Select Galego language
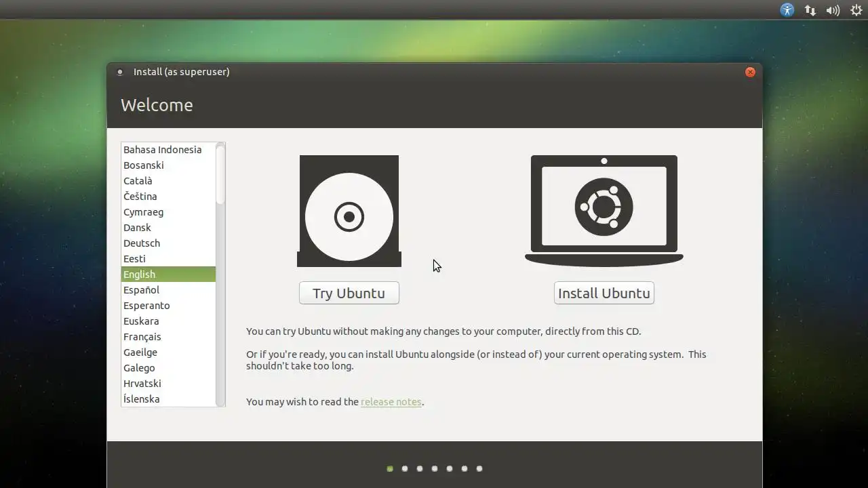The width and height of the screenshot is (868, 488). point(168,368)
